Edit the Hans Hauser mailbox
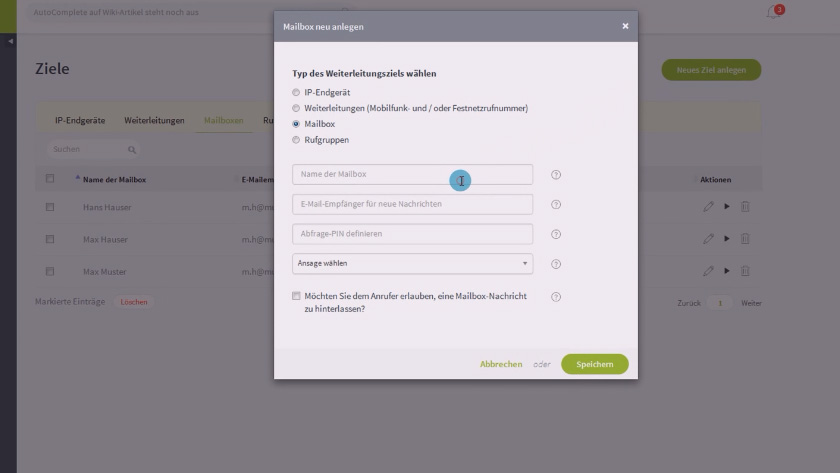Image resolution: width=840 pixels, height=473 pixels. (x=708, y=206)
